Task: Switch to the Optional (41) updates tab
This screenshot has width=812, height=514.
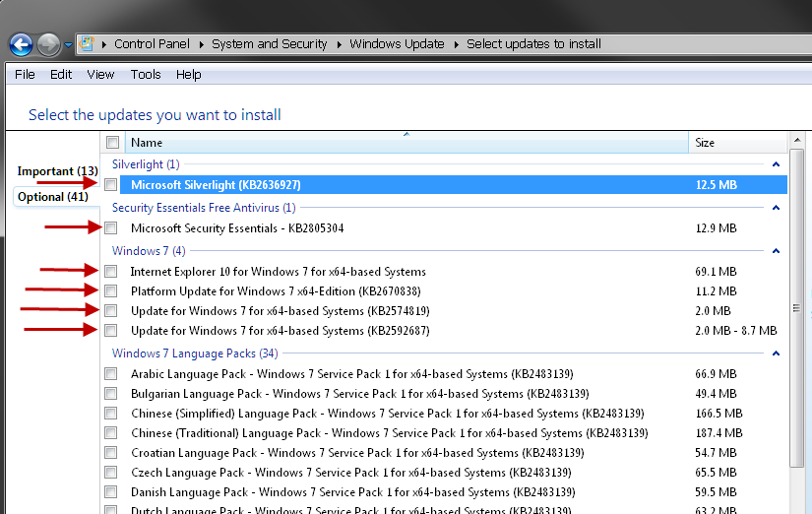Action: click(x=52, y=197)
